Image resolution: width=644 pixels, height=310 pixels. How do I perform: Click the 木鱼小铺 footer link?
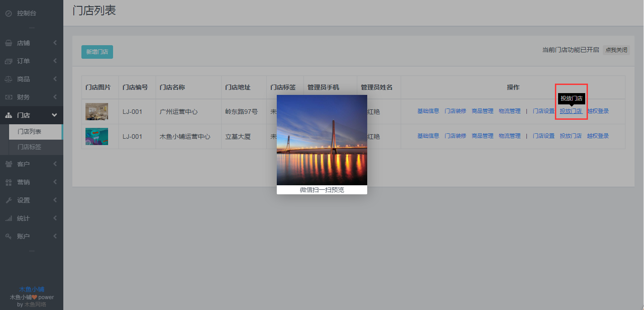tap(32, 289)
